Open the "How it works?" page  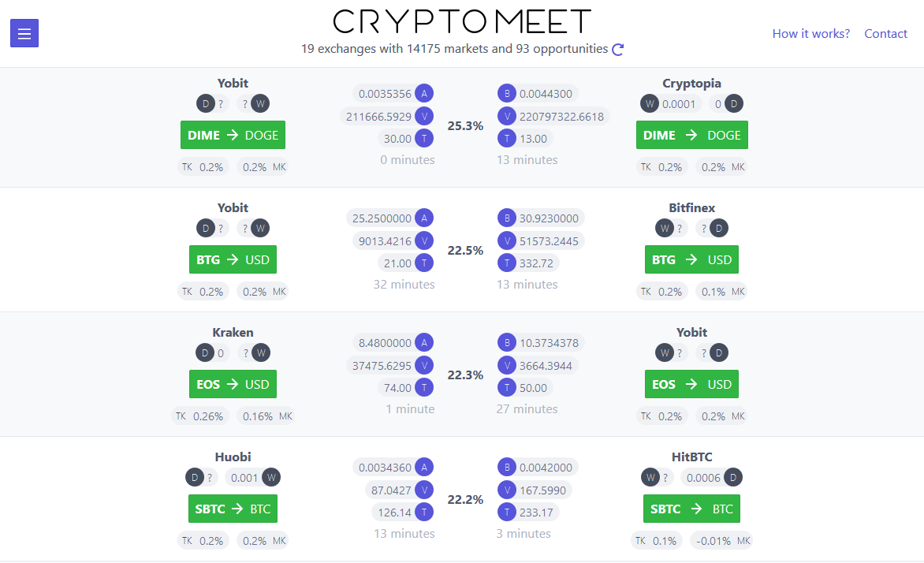pyautogui.click(x=811, y=33)
